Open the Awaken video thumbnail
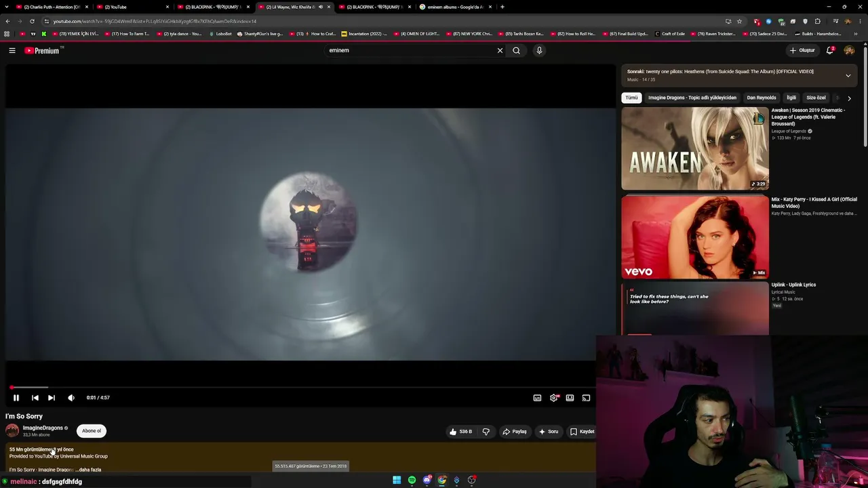This screenshot has height=488, width=868. 695,148
